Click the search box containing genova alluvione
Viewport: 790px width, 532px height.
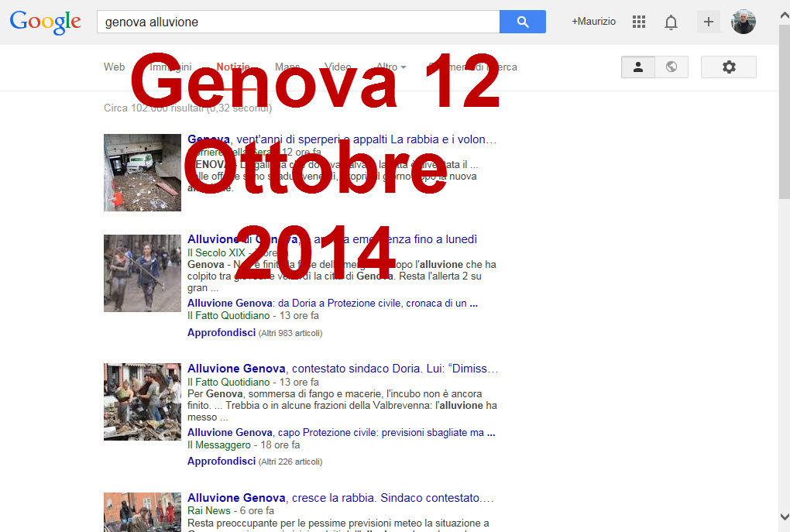[x=298, y=22]
